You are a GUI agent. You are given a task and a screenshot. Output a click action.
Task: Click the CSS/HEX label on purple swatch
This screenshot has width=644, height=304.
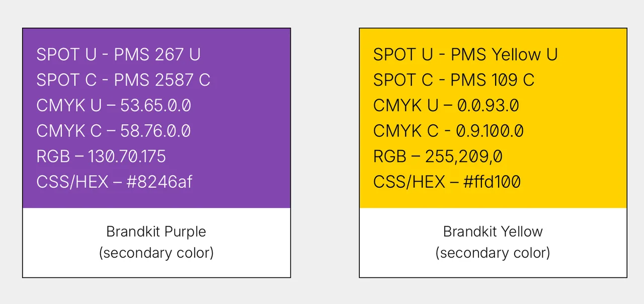(72, 182)
